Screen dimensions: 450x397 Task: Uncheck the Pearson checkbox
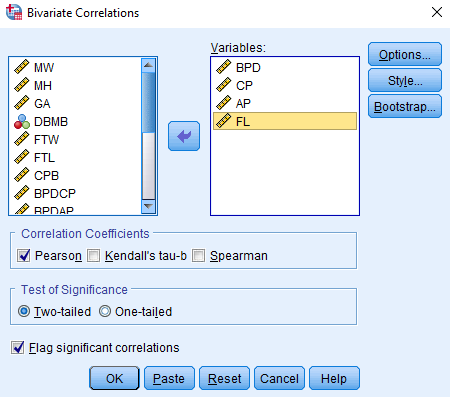tap(24, 256)
